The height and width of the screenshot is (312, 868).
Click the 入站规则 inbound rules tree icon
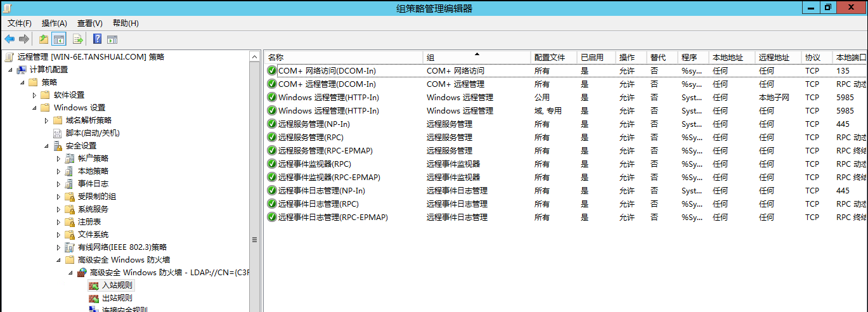(x=94, y=285)
